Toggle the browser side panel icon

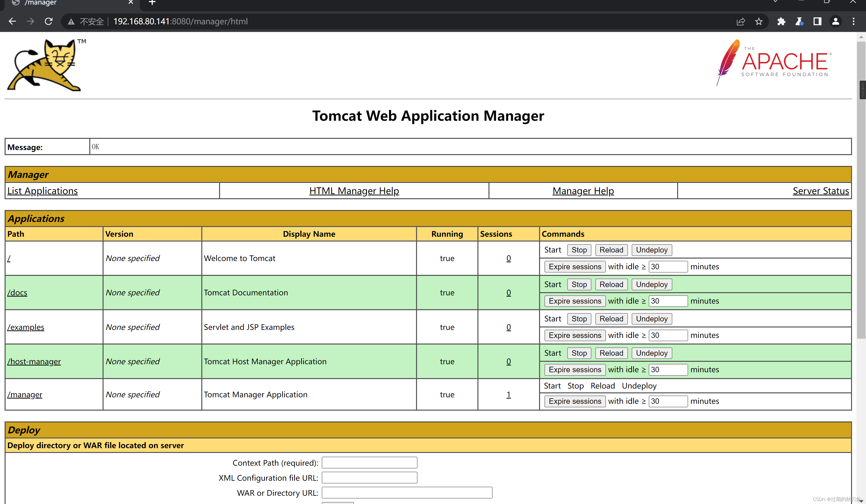pos(817,22)
